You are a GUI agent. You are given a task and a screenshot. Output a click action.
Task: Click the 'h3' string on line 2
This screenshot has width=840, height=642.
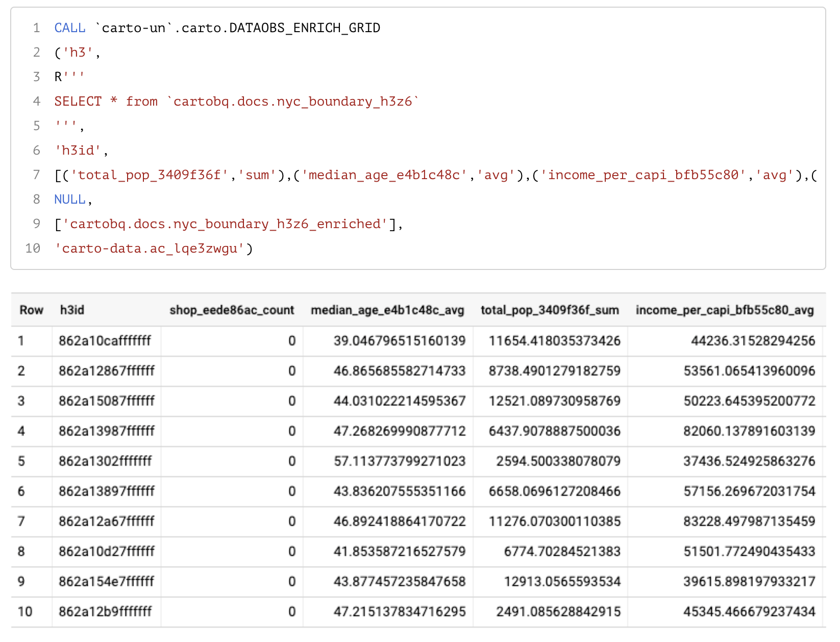coord(78,53)
